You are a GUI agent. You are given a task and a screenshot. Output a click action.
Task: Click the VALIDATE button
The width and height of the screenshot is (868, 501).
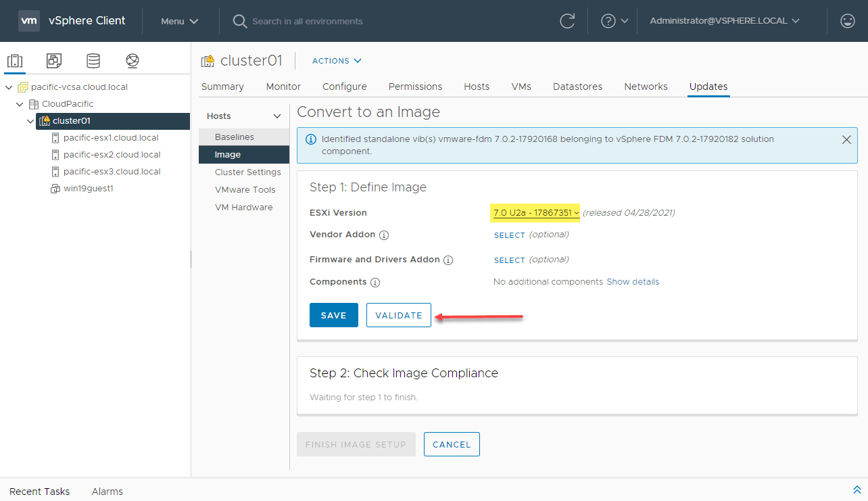(x=398, y=315)
